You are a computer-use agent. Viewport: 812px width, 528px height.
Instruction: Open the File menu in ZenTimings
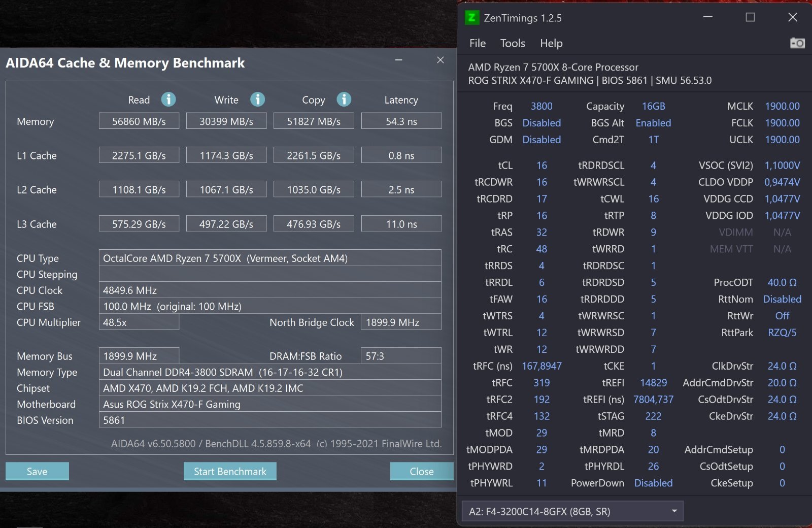[x=478, y=43]
